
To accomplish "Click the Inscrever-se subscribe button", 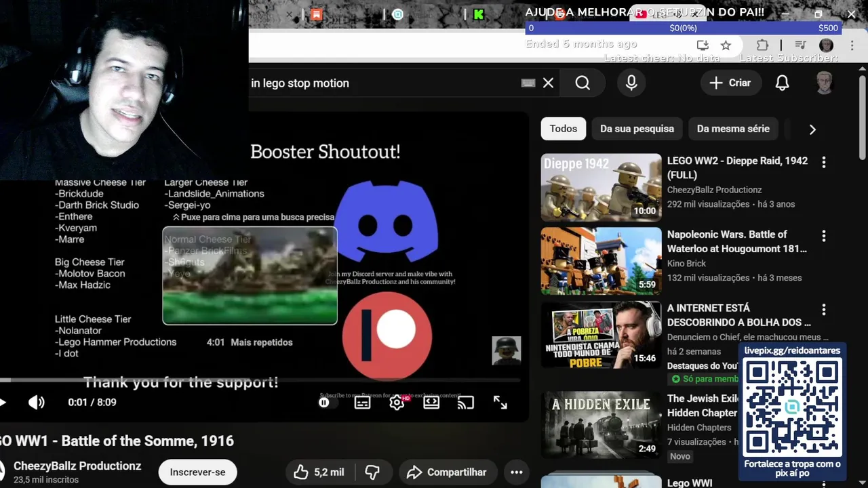I will (197, 472).
